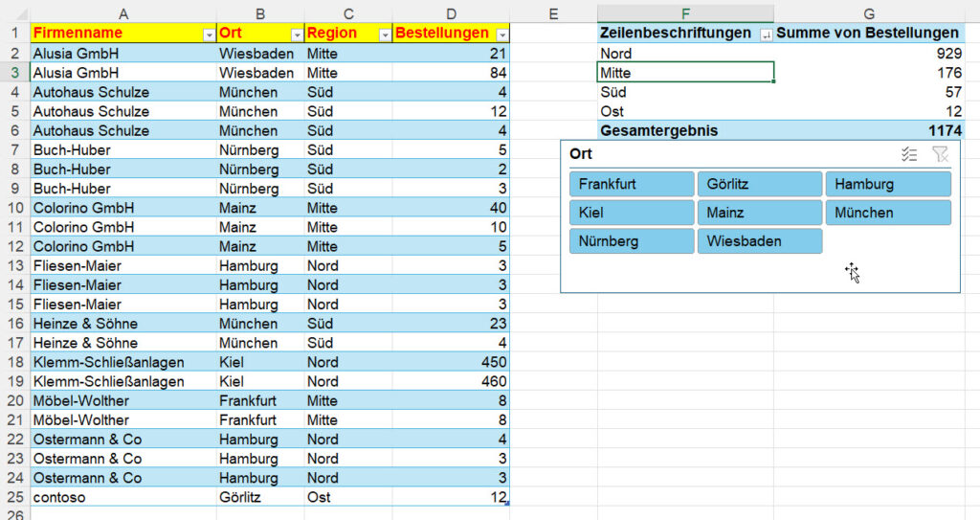Filter by München in slicer
Image resolution: width=980 pixels, height=520 pixels.
click(x=888, y=213)
